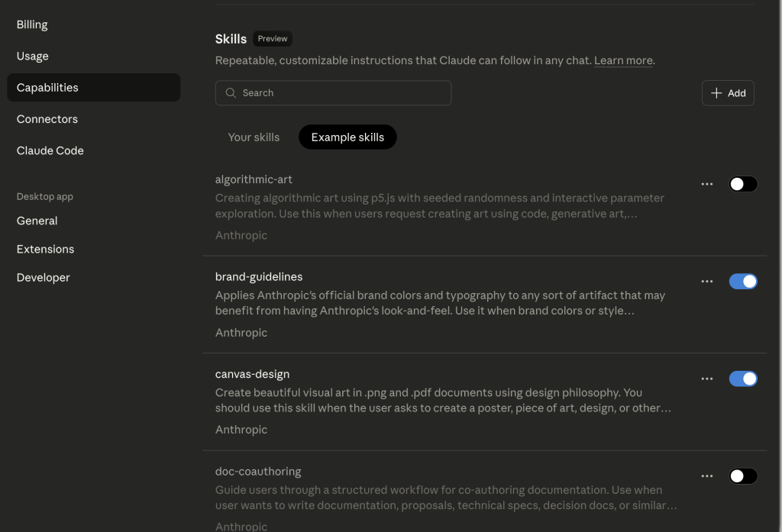This screenshot has height=532, width=782.
Task: Open Connectors in the sidebar
Action: pyautogui.click(x=47, y=119)
